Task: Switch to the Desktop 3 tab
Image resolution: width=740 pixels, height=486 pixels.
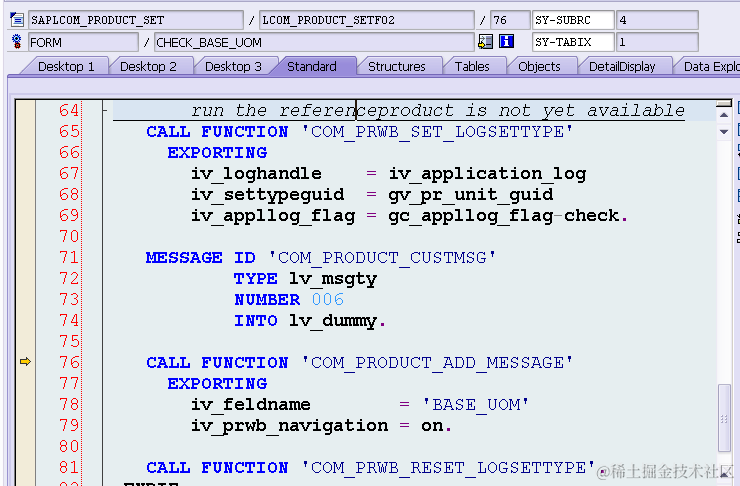Action: pos(233,67)
